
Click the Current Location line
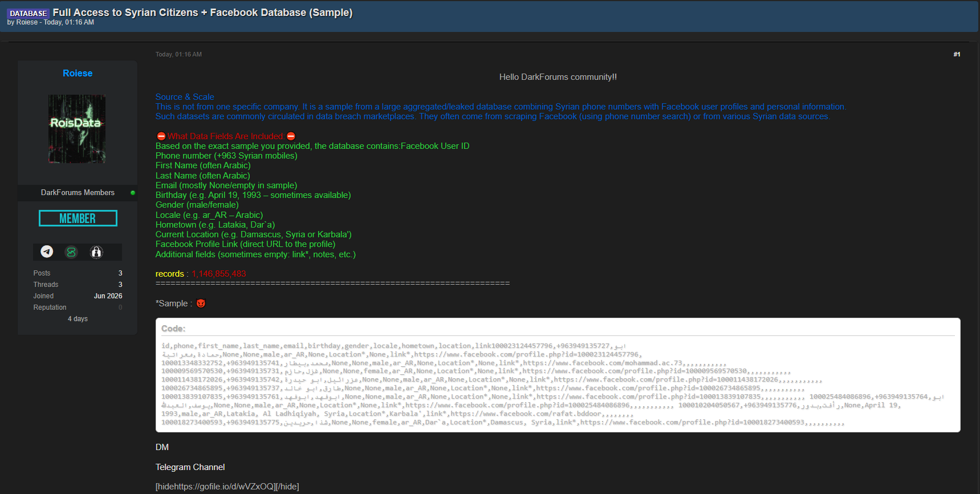tap(254, 234)
